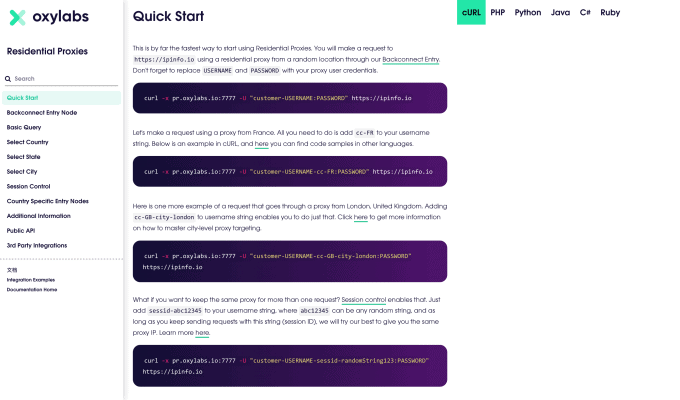Go to Basic Query section
Viewport: 680px width, 400px height.
25,127
